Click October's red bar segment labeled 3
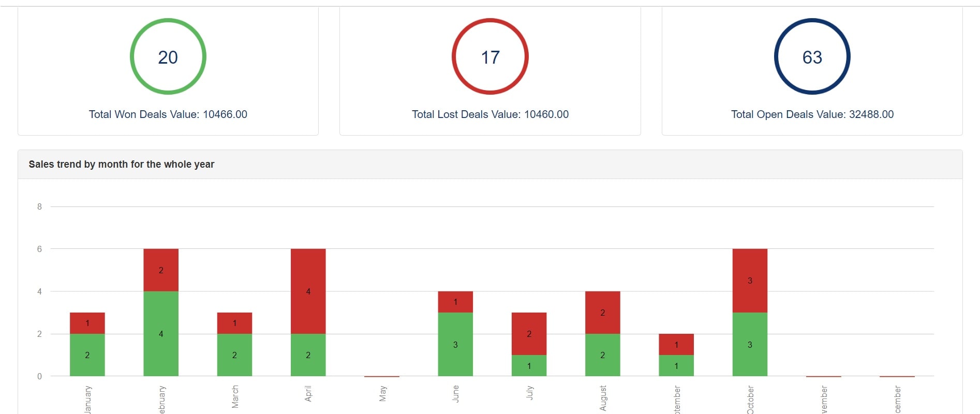 coord(750,280)
